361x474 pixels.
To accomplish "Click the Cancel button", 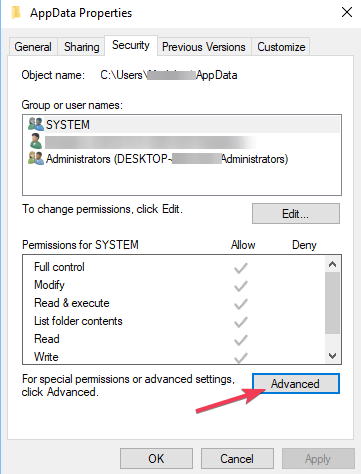I will (x=237, y=458).
